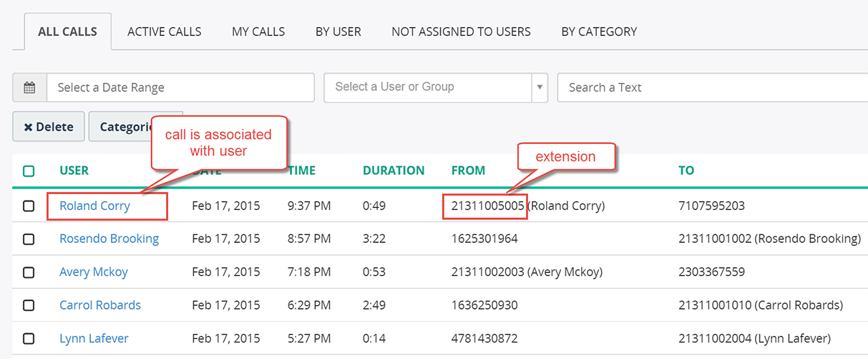Click the 1625301964 FROM number
Screen dimensions: 868x359
[484, 239]
